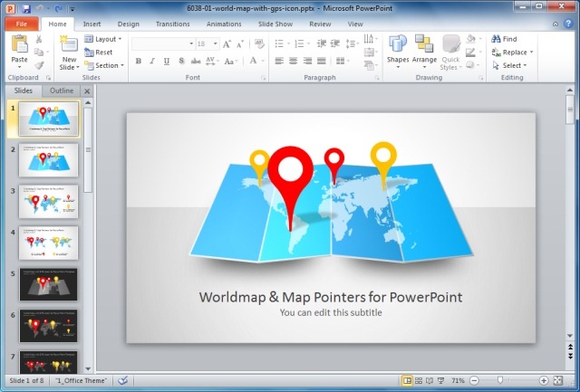Viewport: 580px width, 392px height.
Task: Switch to the Outline pane tab
Action: 62,91
